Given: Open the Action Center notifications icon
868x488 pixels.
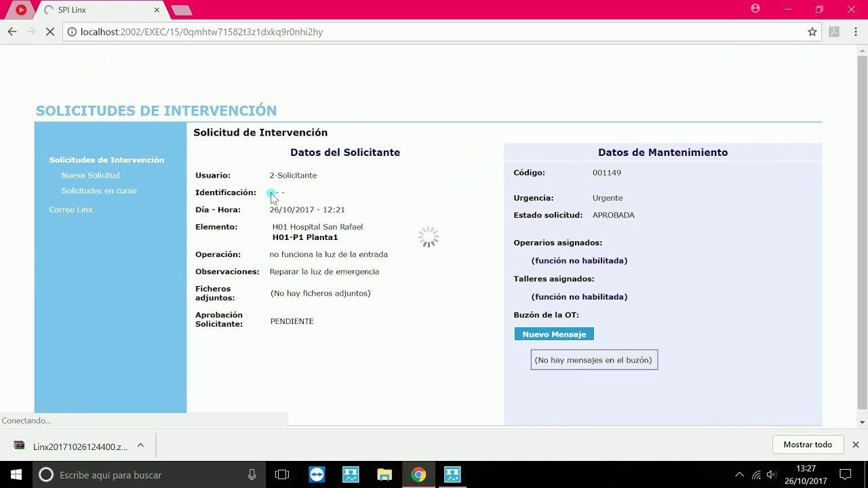Looking at the screenshot, I should (846, 474).
